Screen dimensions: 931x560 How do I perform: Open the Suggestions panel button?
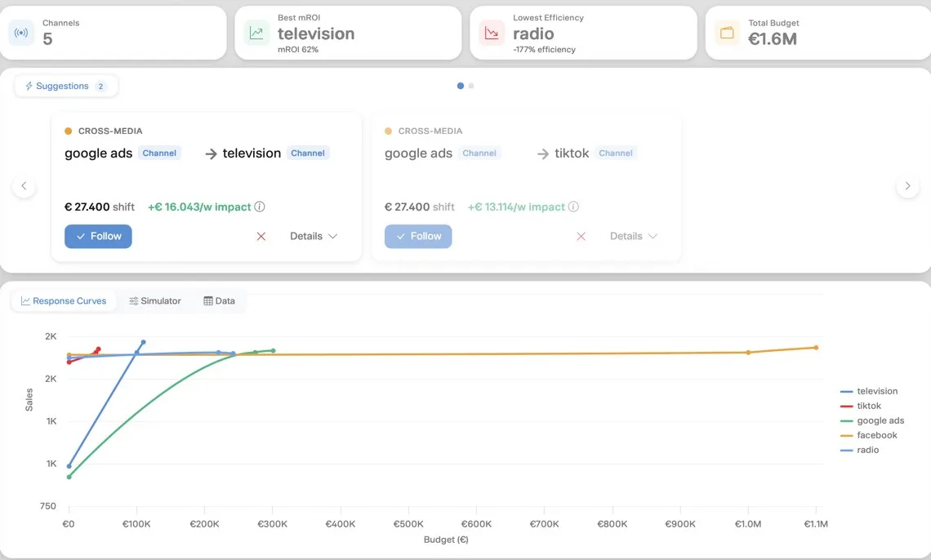pos(66,86)
